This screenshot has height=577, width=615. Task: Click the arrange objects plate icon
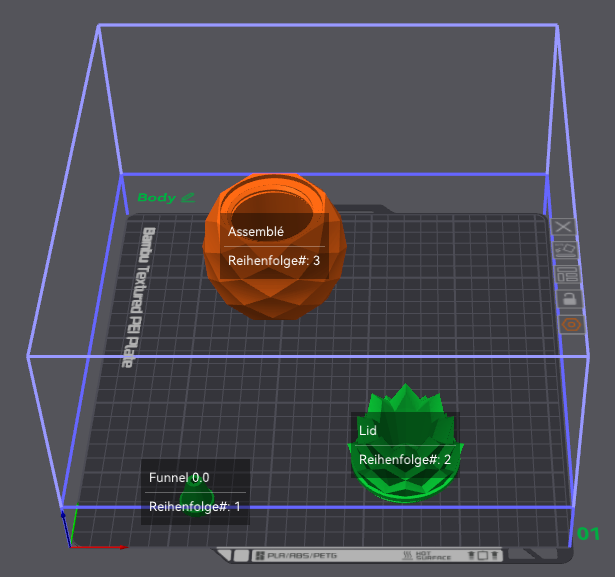pos(568,274)
